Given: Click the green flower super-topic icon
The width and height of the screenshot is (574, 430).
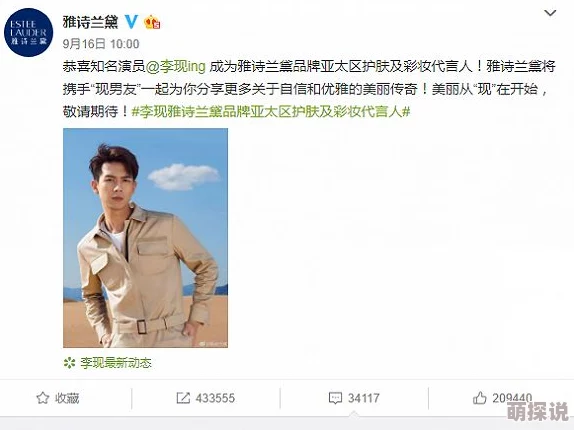Looking at the screenshot, I should (x=69, y=363).
